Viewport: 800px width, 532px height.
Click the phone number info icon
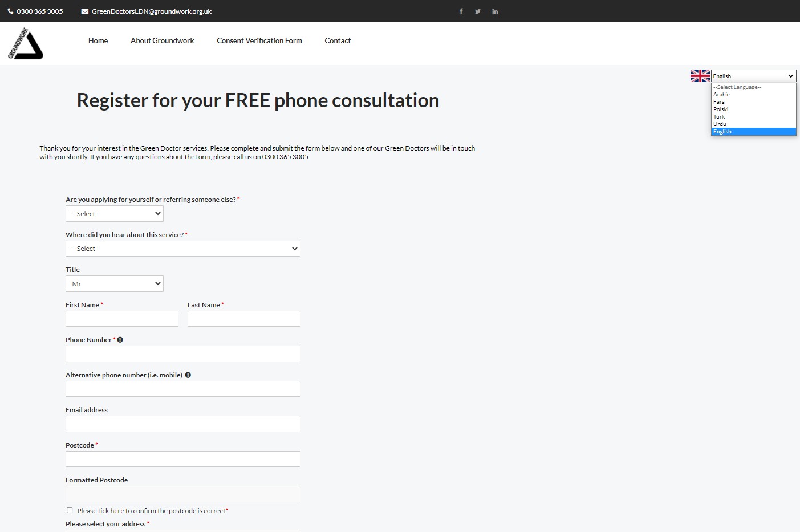click(120, 340)
